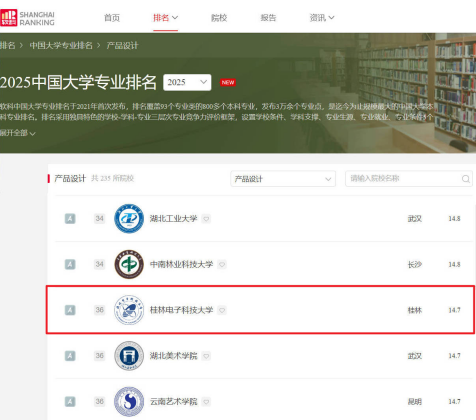The height and width of the screenshot is (420, 476).
Task: Go to 中国大学专业排名 breadcrumb
Action: pyautogui.click(x=61, y=45)
